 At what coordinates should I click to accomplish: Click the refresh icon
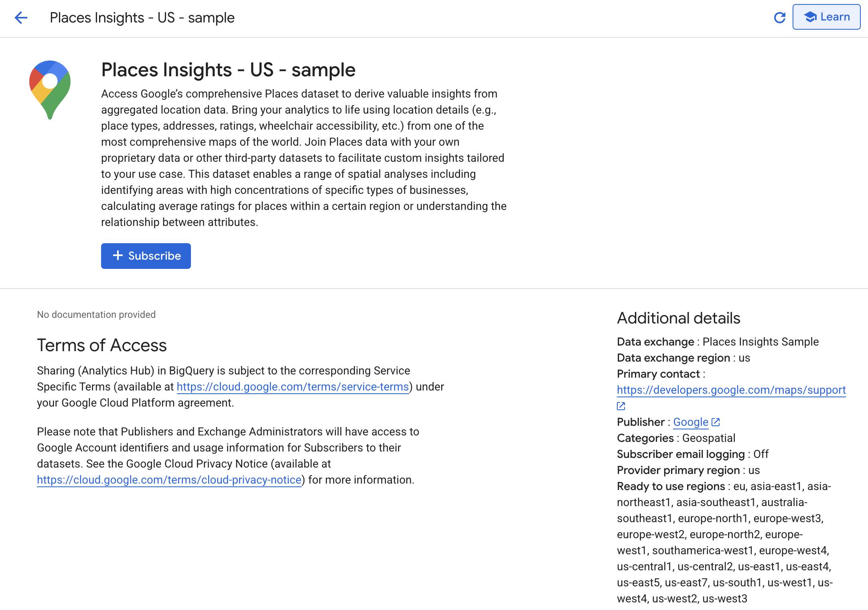tap(779, 18)
